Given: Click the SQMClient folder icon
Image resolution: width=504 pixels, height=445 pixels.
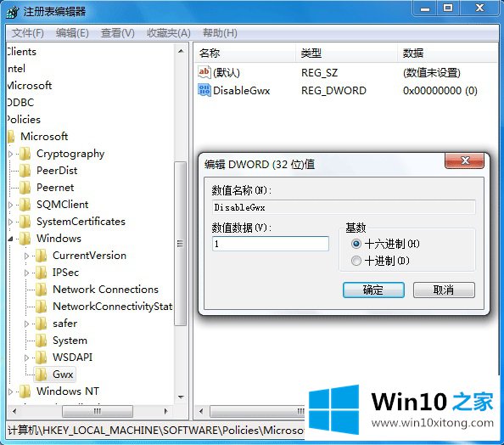Looking at the screenshot, I should pyautogui.click(x=25, y=205).
